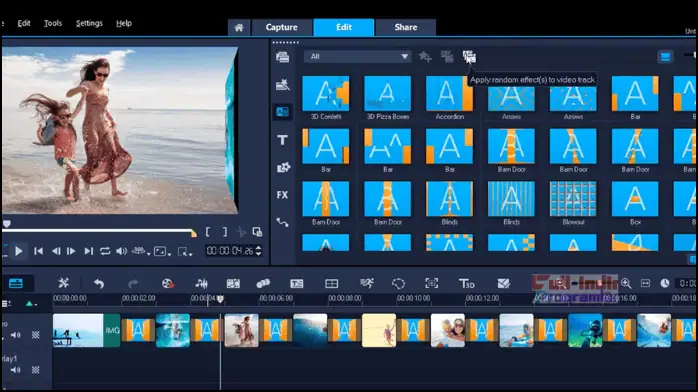Mute the video track audio
Image resolution: width=698 pixels, height=392 pixels.
(x=16, y=335)
